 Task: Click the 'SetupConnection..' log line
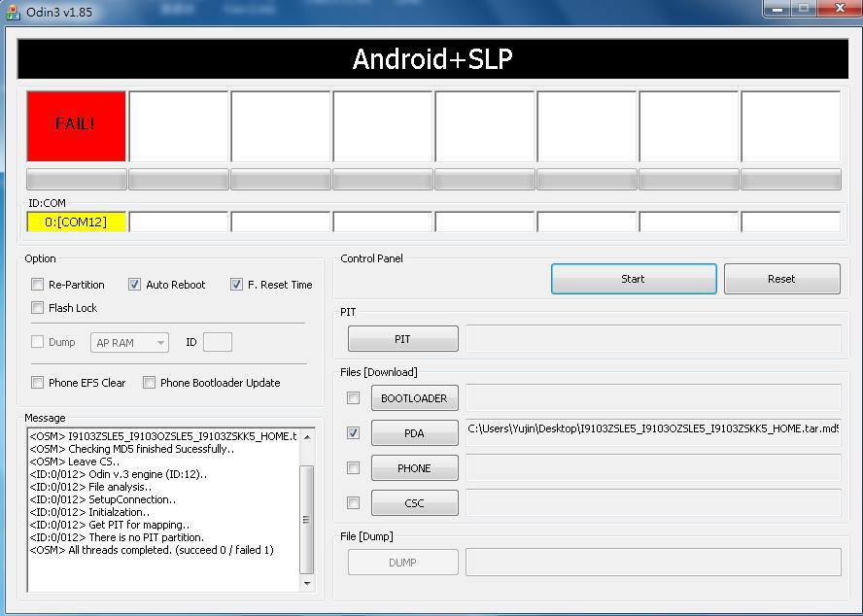[x=103, y=499]
